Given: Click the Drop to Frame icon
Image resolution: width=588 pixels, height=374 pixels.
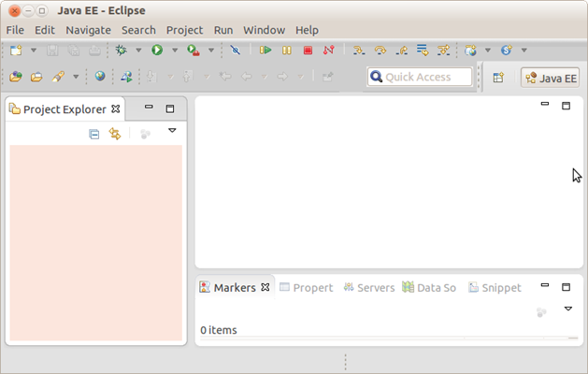Looking at the screenshot, I should 423,50.
